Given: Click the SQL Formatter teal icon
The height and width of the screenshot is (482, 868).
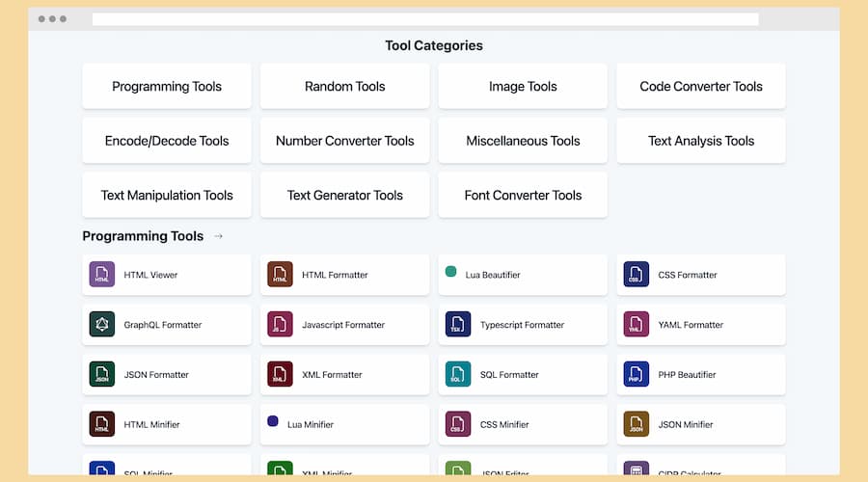Looking at the screenshot, I should point(458,374).
